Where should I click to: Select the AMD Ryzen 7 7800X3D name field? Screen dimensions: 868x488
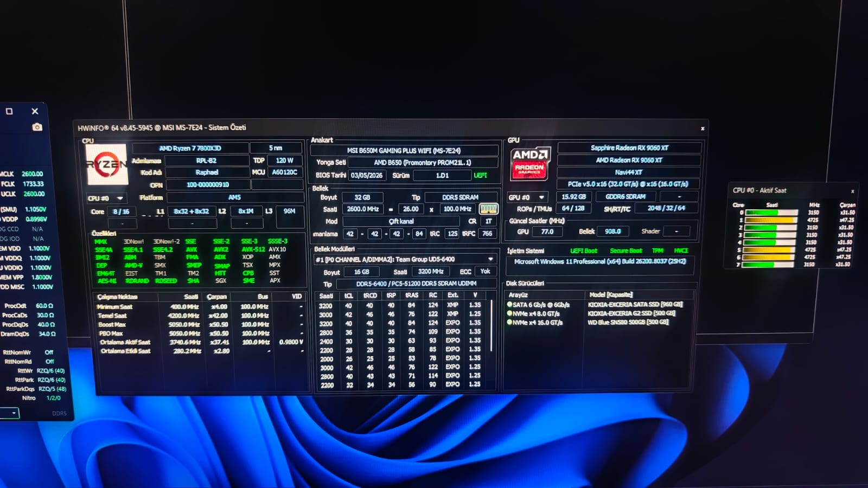tap(190, 148)
